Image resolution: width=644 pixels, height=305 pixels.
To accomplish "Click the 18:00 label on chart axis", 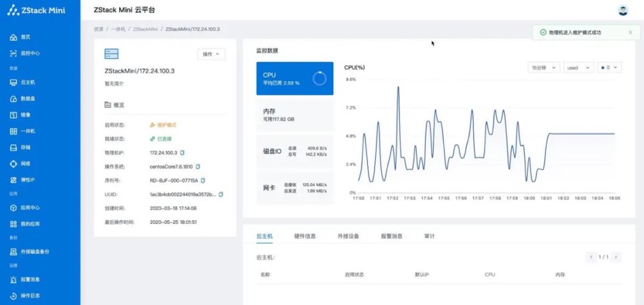I will tap(530, 198).
